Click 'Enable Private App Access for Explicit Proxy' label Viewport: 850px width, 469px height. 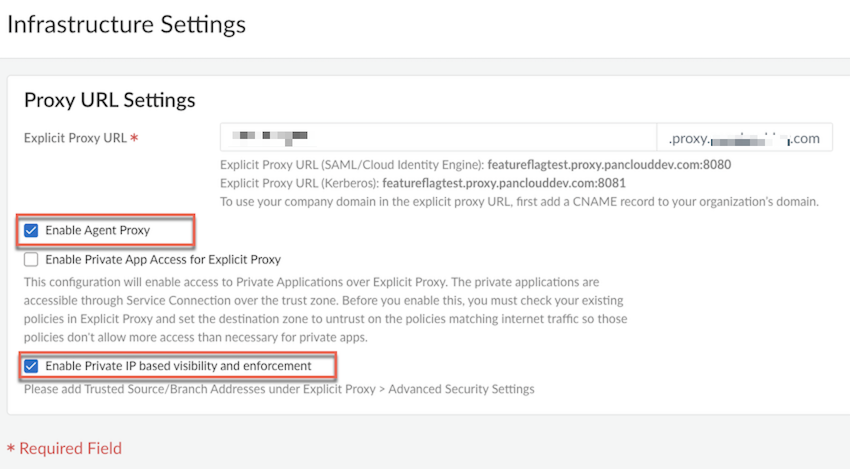coord(163,260)
